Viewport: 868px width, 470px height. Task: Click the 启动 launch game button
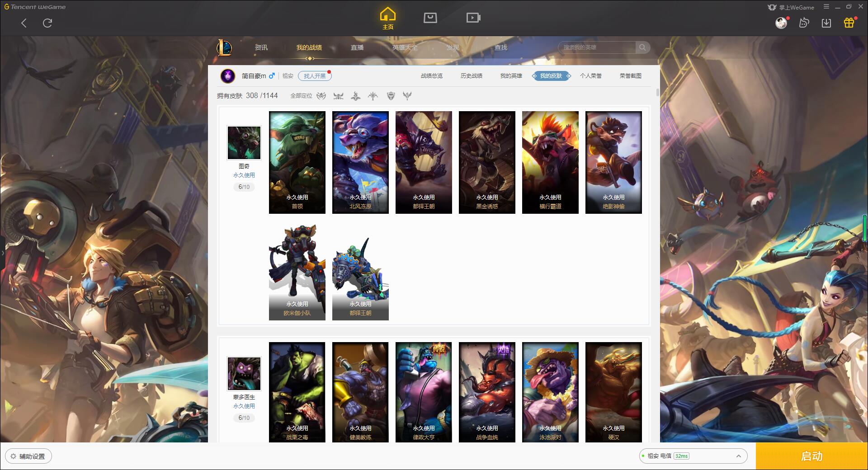coord(812,456)
